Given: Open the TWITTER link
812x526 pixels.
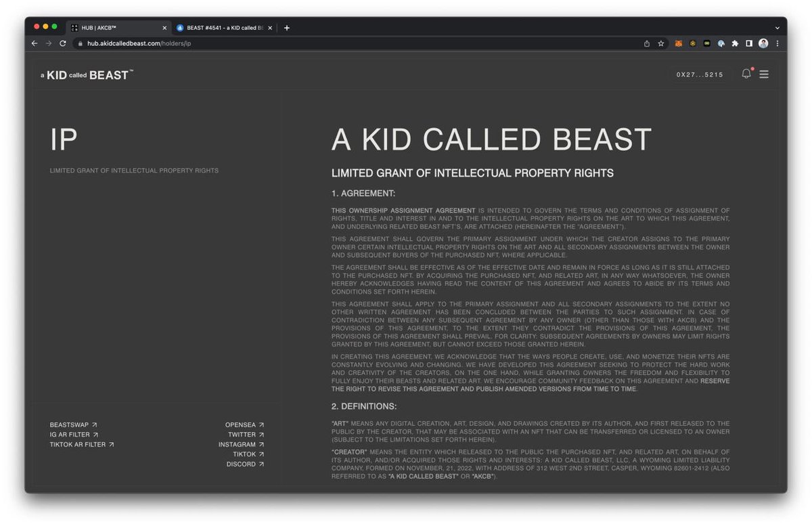Looking at the screenshot, I should point(246,435).
